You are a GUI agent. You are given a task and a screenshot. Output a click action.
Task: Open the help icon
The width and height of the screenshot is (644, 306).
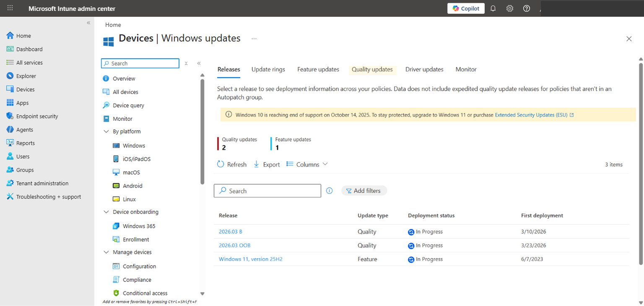coord(526,8)
